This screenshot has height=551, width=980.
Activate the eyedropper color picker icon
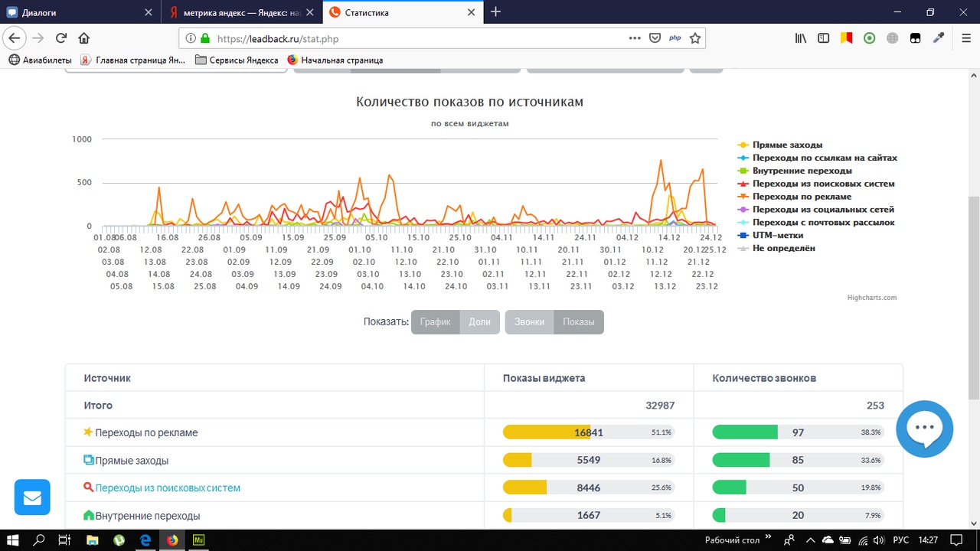click(x=938, y=38)
